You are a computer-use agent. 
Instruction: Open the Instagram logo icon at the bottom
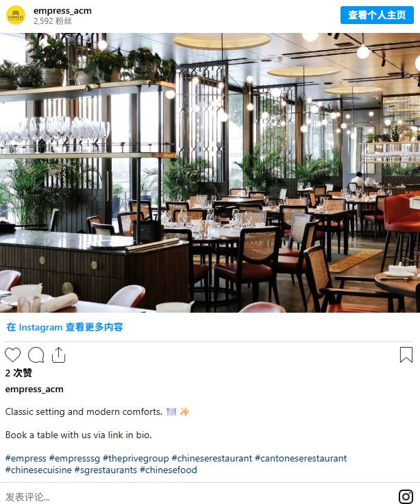click(406, 496)
